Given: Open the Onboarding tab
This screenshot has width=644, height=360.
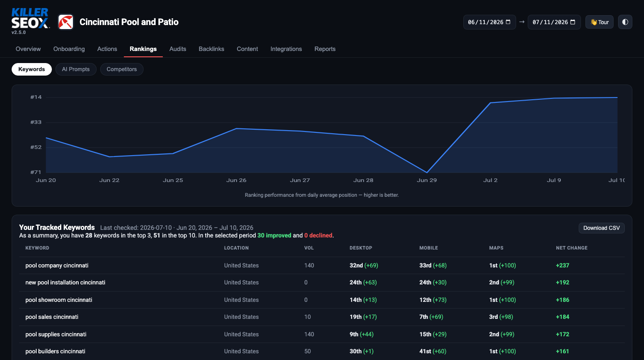Looking at the screenshot, I should pyautogui.click(x=69, y=49).
